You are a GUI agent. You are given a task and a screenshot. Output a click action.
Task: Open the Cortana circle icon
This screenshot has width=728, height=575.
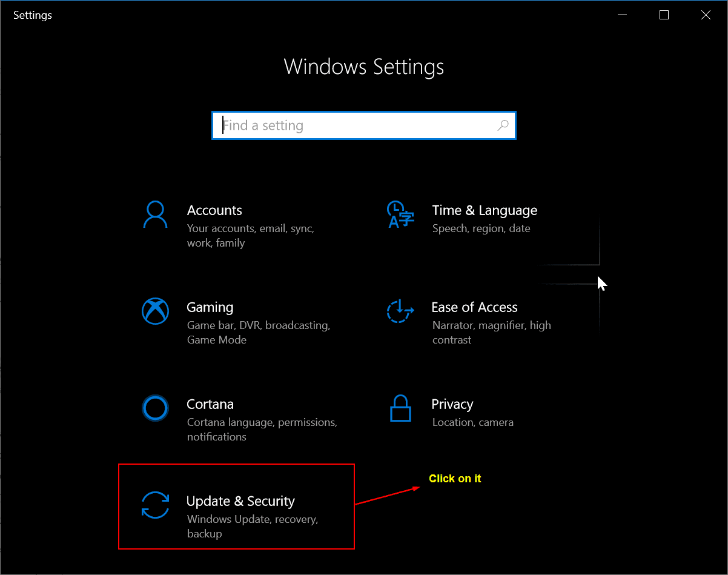155,408
